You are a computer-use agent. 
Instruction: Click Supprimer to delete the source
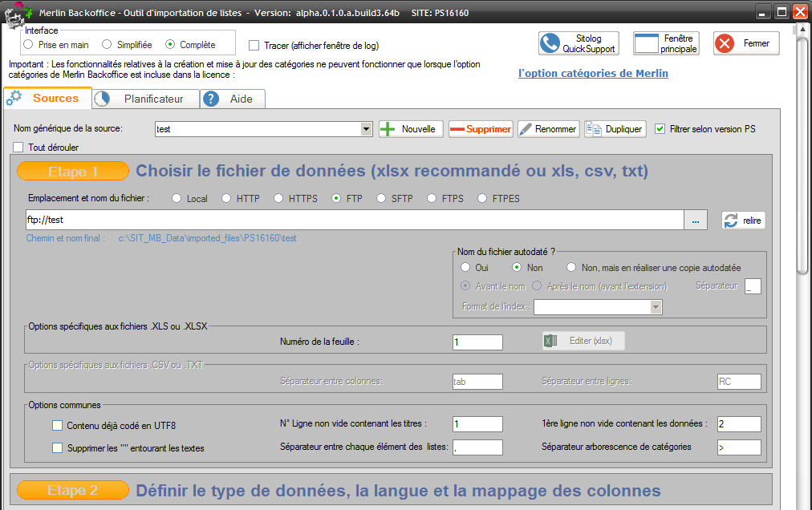point(481,129)
